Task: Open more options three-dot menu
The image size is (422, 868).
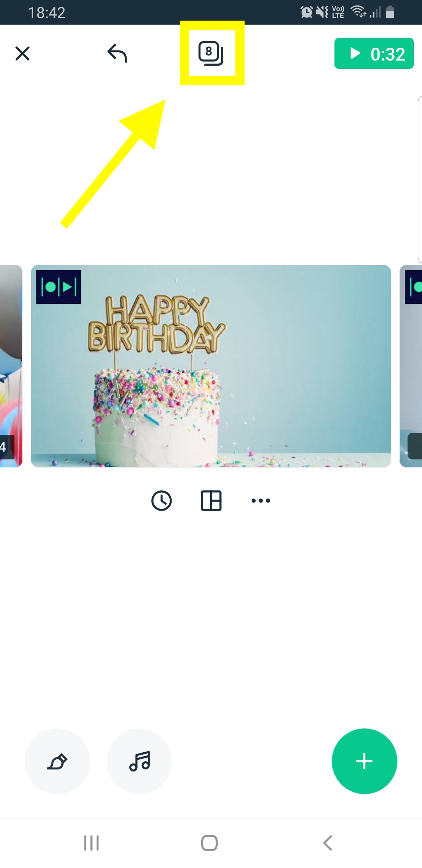Action: pos(261,500)
